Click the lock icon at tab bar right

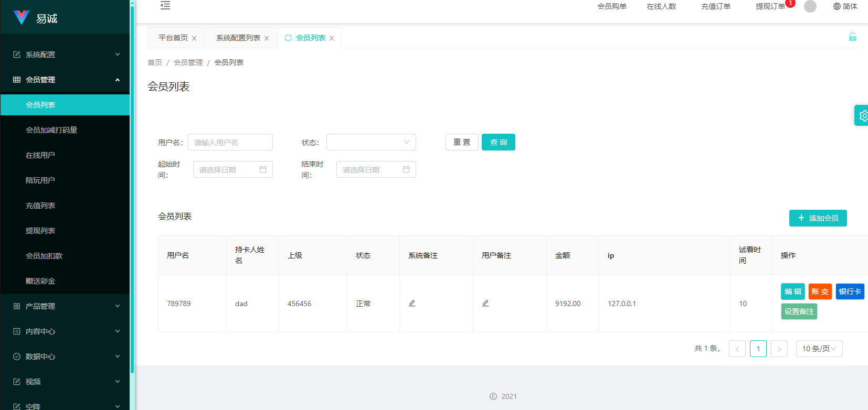[852, 37]
